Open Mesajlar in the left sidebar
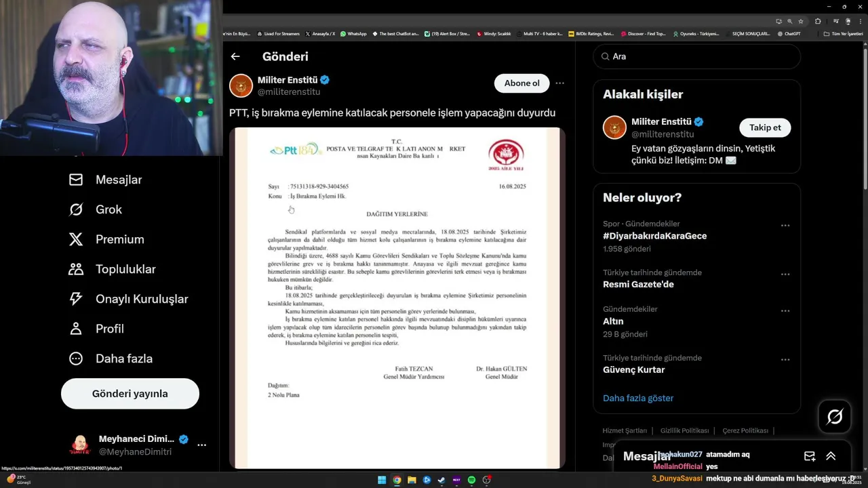 [106, 180]
